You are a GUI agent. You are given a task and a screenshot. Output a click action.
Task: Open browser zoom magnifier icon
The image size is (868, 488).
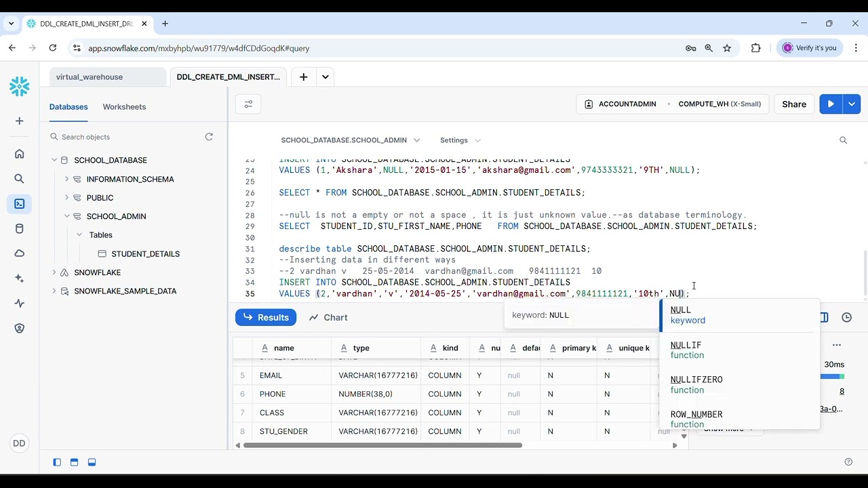(x=709, y=48)
